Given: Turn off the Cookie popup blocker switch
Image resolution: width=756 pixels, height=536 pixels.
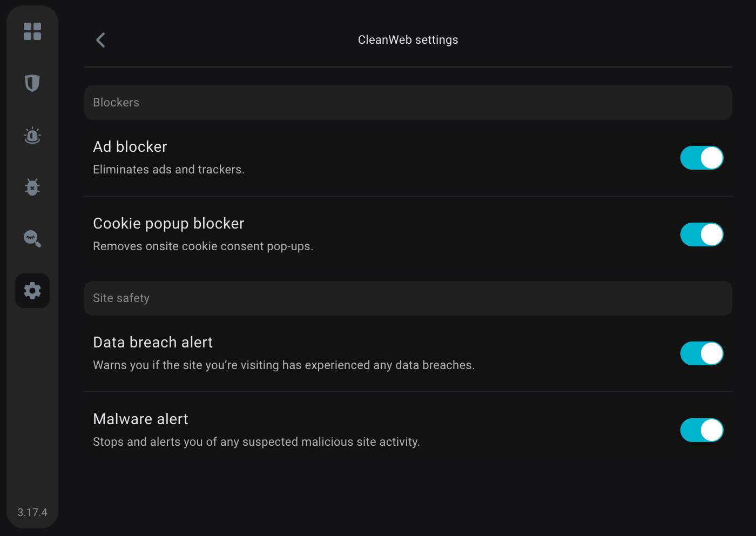Looking at the screenshot, I should click(701, 234).
